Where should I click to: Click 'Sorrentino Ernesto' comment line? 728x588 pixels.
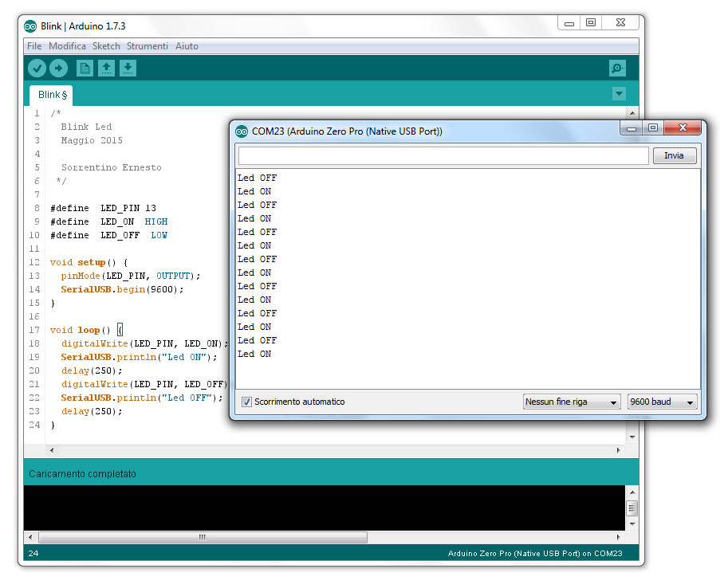[112, 167]
